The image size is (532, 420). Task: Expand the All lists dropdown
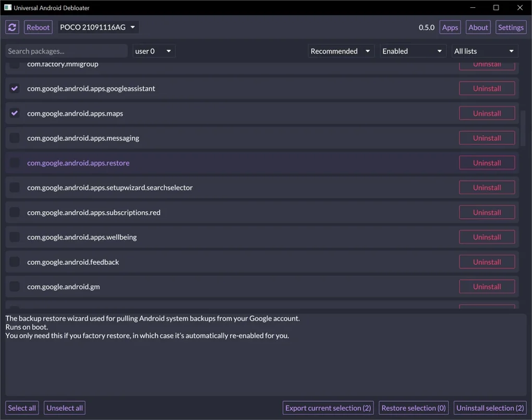[x=485, y=51]
